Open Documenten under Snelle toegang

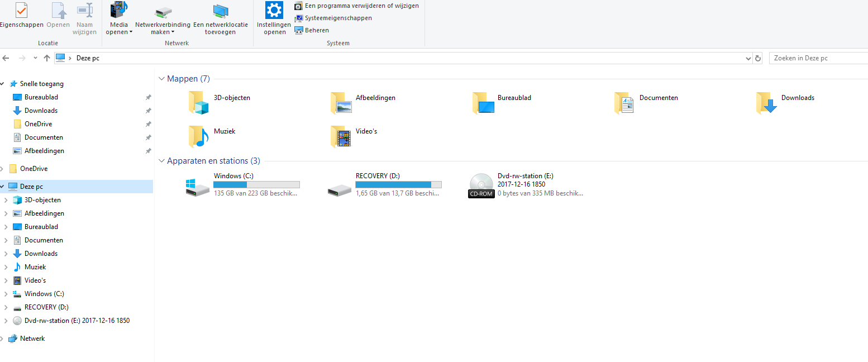(x=44, y=137)
